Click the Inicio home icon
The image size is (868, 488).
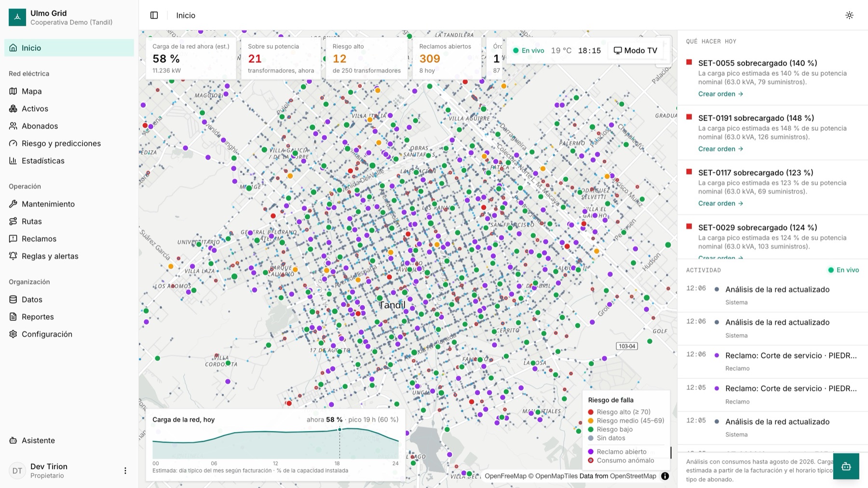pyautogui.click(x=13, y=48)
